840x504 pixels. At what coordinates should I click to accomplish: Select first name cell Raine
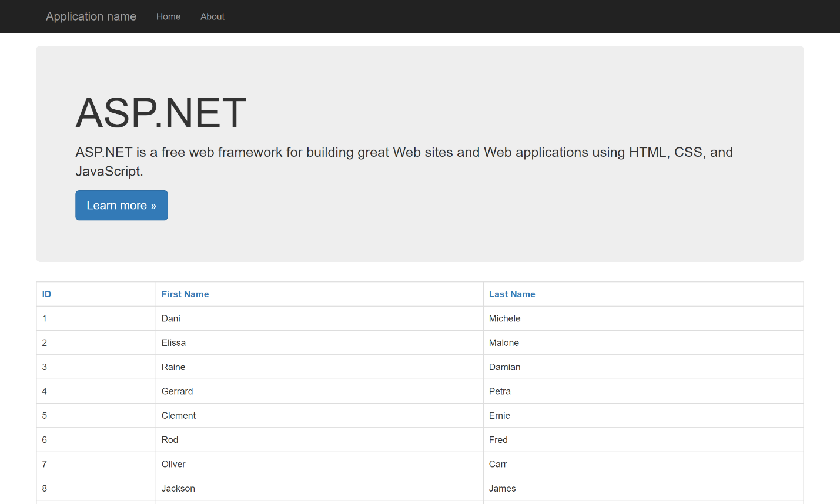[320, 367]
